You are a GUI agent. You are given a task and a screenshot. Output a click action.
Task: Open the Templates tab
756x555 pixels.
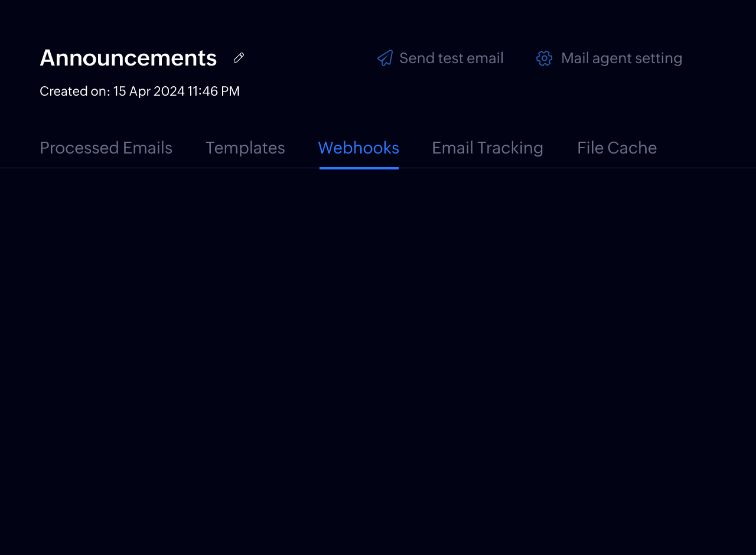point(245,148)
